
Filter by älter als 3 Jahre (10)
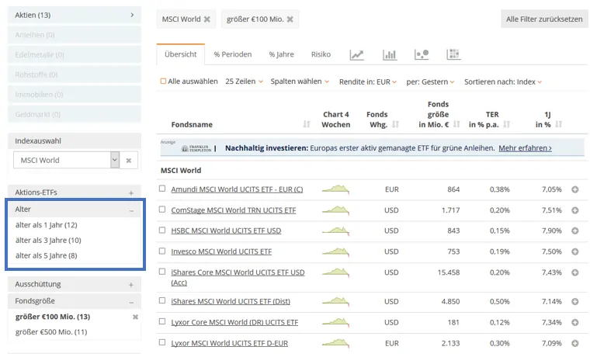coord(48,241)
